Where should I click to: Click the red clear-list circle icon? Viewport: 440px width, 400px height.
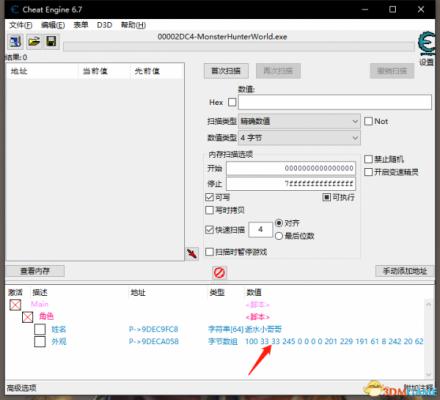(x=219, y=273)
